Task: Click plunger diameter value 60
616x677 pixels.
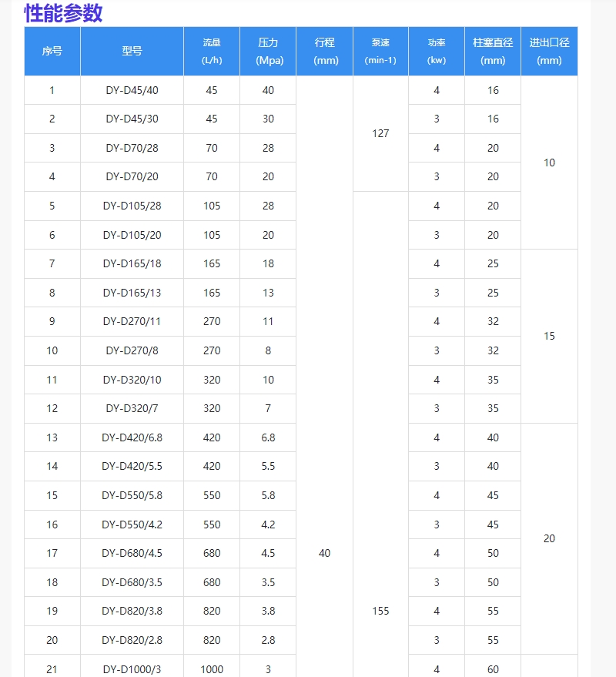Action: pyautogui.click(x=493, y=669)
